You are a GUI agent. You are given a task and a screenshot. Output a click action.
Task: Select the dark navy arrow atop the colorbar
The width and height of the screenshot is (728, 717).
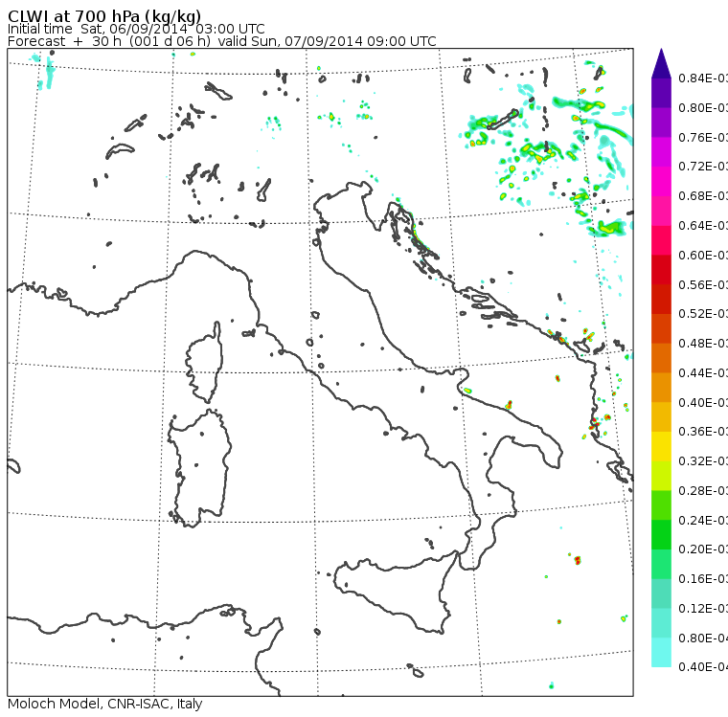coord(661,63)
